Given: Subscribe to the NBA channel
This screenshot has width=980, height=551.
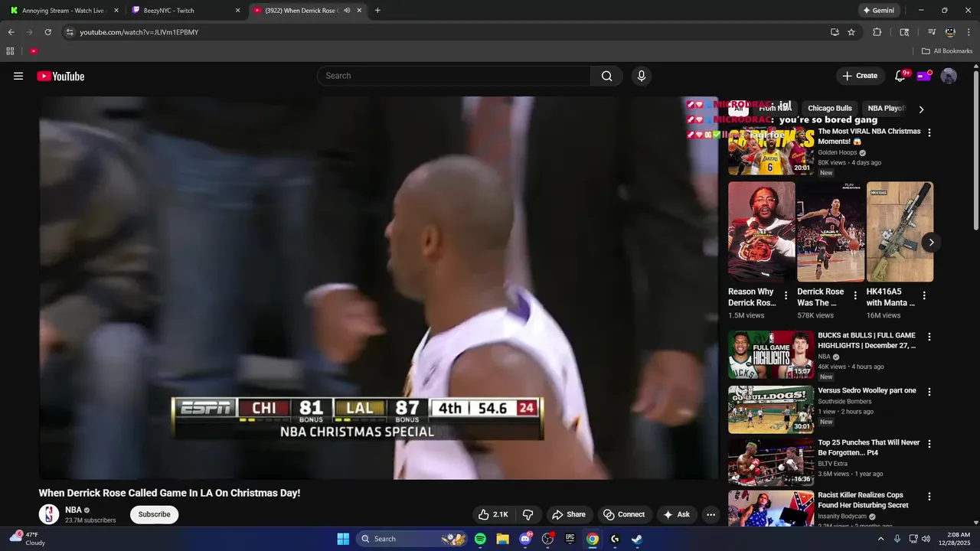Looking at the screenshot, I should tap(154, 514).
